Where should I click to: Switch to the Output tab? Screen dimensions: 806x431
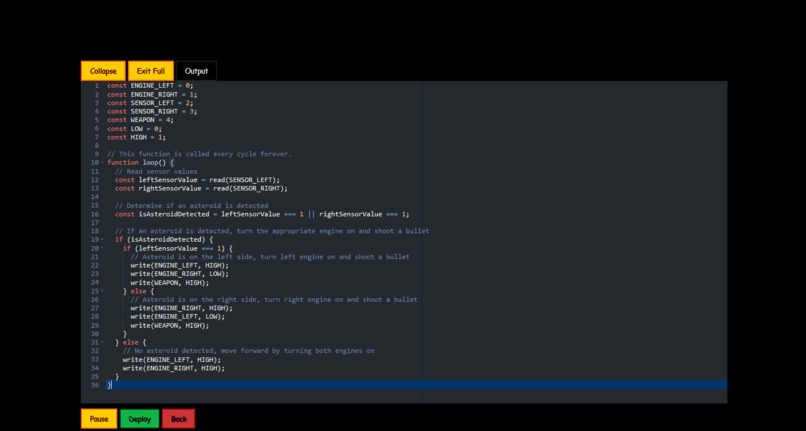(x=196, y=71)
